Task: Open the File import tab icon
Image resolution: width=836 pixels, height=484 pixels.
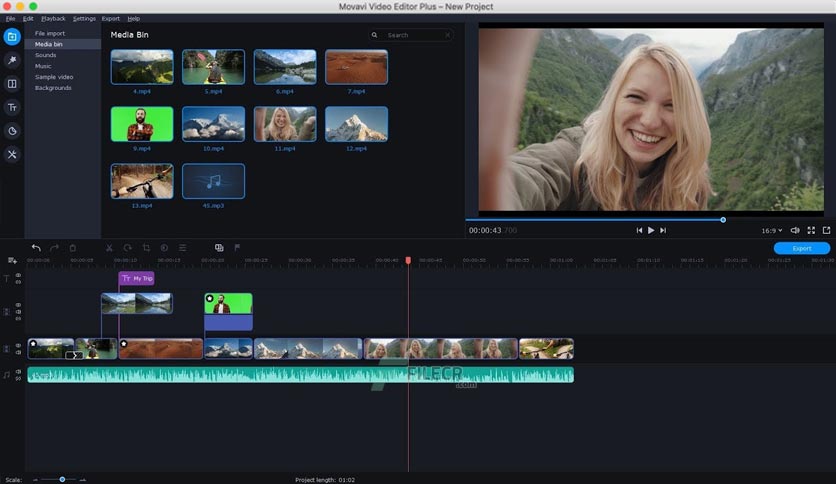Action: click(x=12, y=37)
